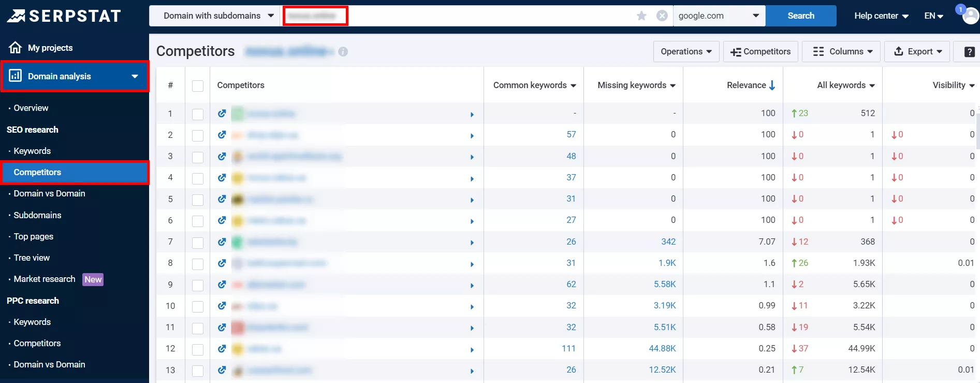Expand the google.com search engine dropdown
The height and width of the screenshot is (383, 980).
pyautogui.click(x=719, y=16)
